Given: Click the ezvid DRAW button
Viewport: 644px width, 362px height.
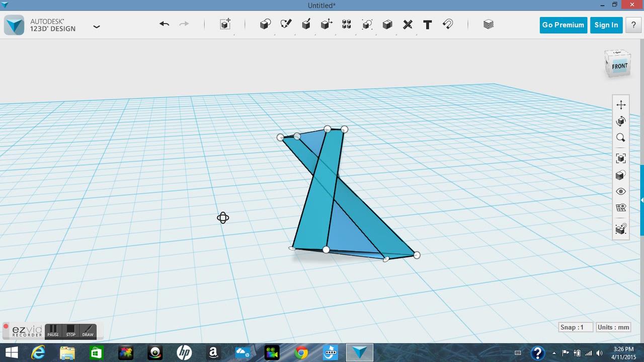Looking at the screenshot, I should coord(88,331).
